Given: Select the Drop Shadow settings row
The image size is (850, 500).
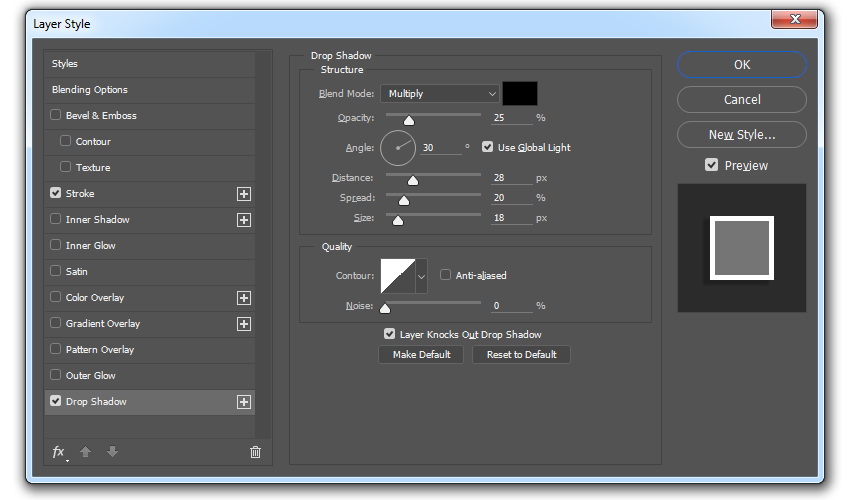Looking at the screenshot, I should [x=150, y=402].
